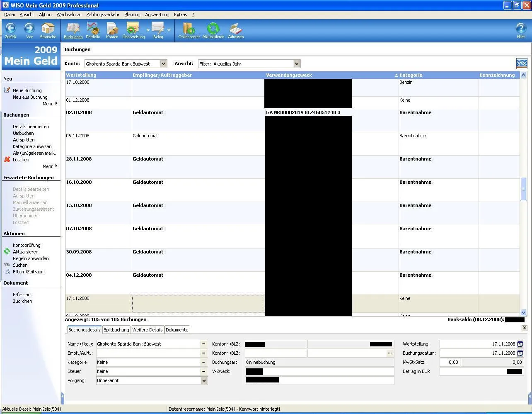Click the bookings list scroll down arrow
Screen dimensions: 532x414
(x=523, y=312)
